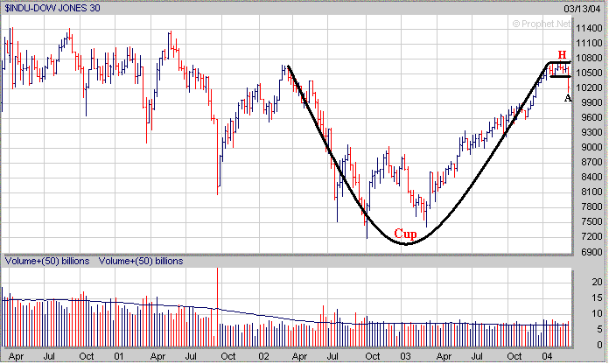Click the 9300 price axis label
The width and height of the screenshot is (609, 364).
point(591,132)
